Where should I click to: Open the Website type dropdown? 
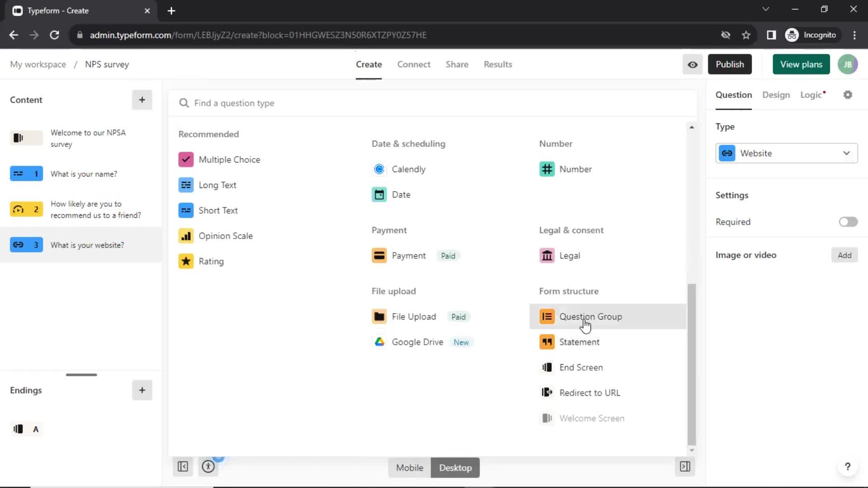(786, 153)
